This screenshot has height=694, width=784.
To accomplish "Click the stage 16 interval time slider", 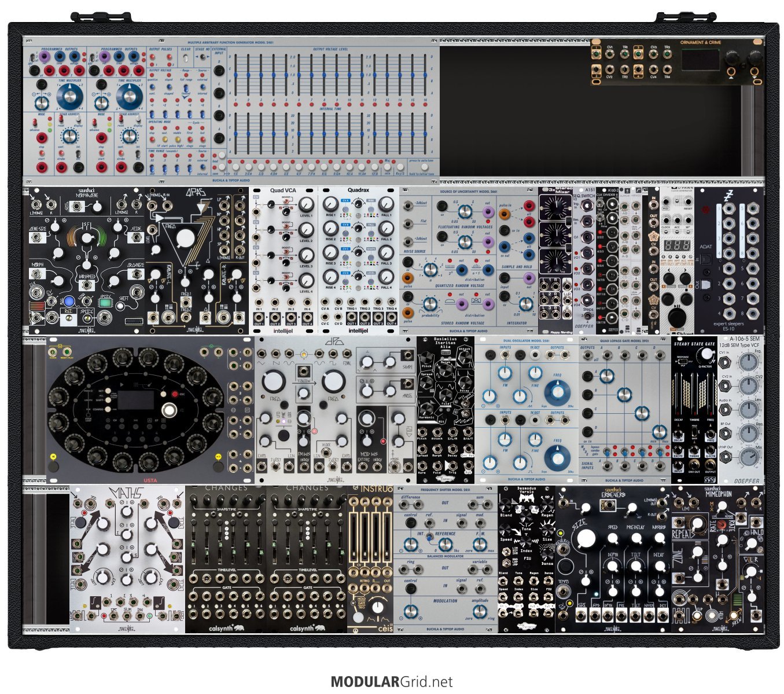I will [x=425, y=134].
